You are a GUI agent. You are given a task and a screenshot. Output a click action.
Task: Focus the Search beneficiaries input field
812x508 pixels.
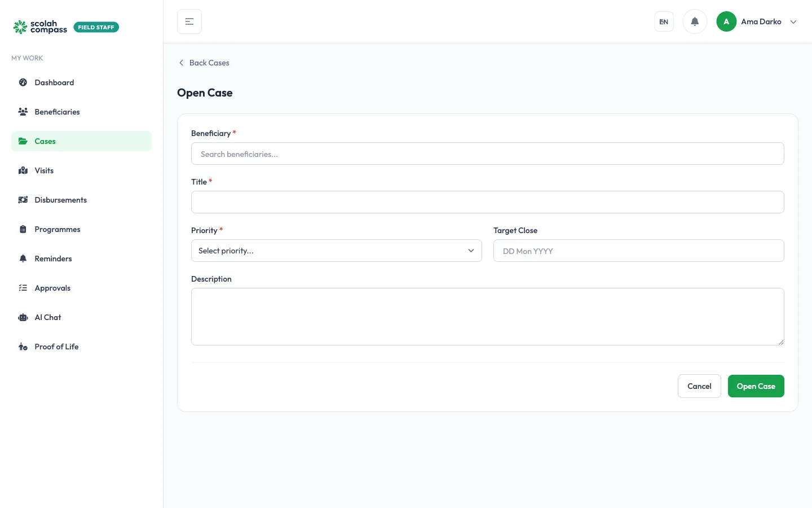click(x=488, y=154)
